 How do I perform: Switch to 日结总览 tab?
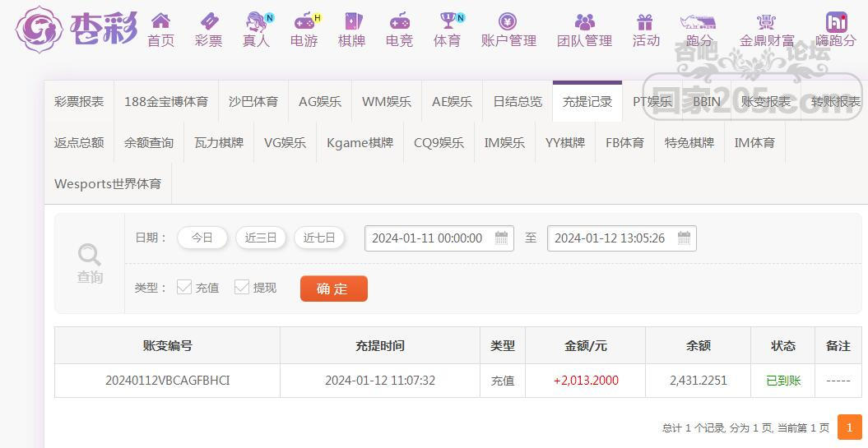point(518,102)
